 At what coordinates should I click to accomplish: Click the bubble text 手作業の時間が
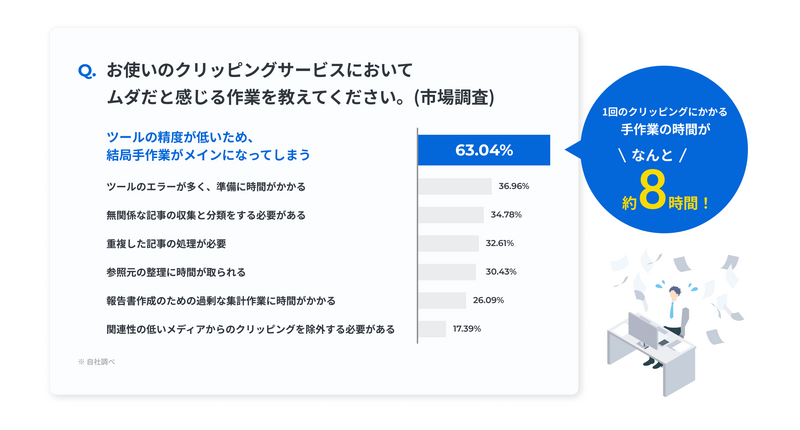point(665,130)
